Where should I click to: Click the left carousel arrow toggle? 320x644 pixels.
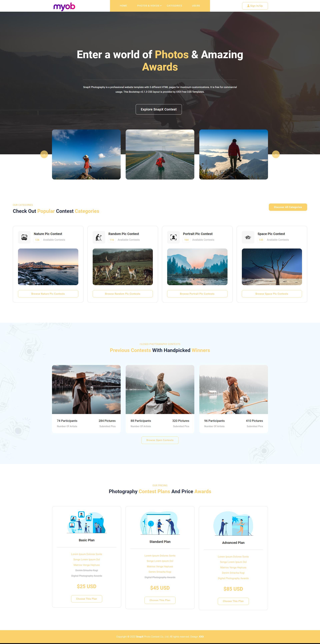click(44, 154)
